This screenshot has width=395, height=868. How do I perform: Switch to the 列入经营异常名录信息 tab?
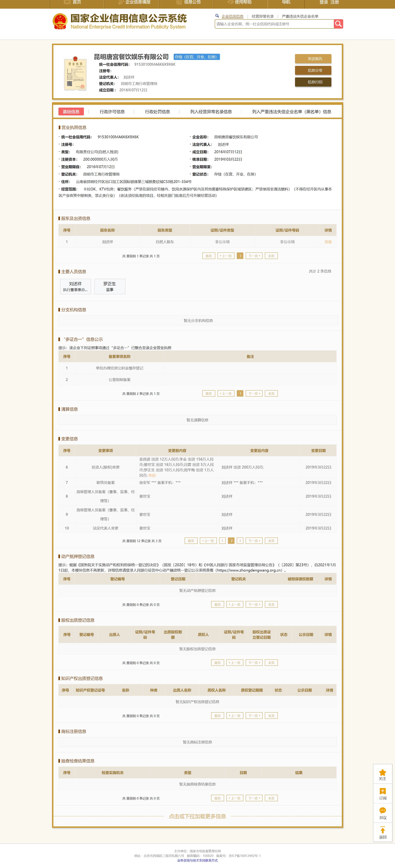pos(211,112)
